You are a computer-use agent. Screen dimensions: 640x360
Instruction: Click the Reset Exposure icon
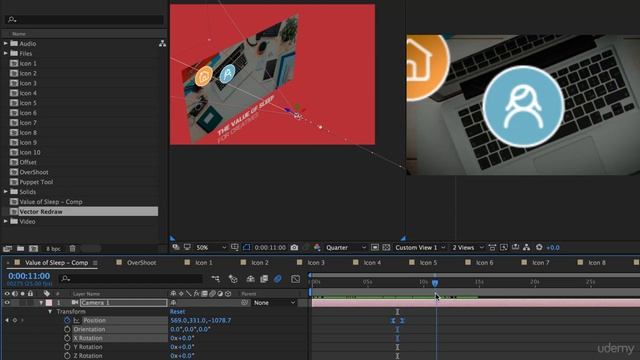tap(539, 247)
